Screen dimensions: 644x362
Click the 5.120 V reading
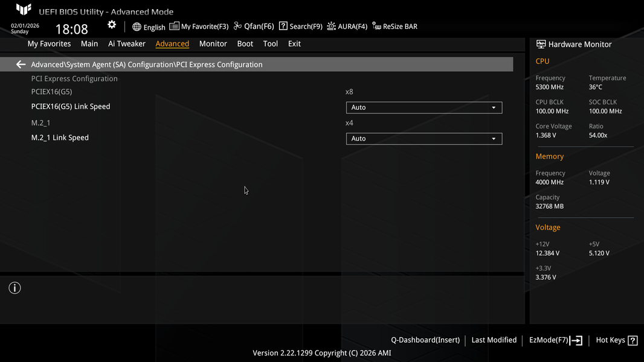pos(599,253)
